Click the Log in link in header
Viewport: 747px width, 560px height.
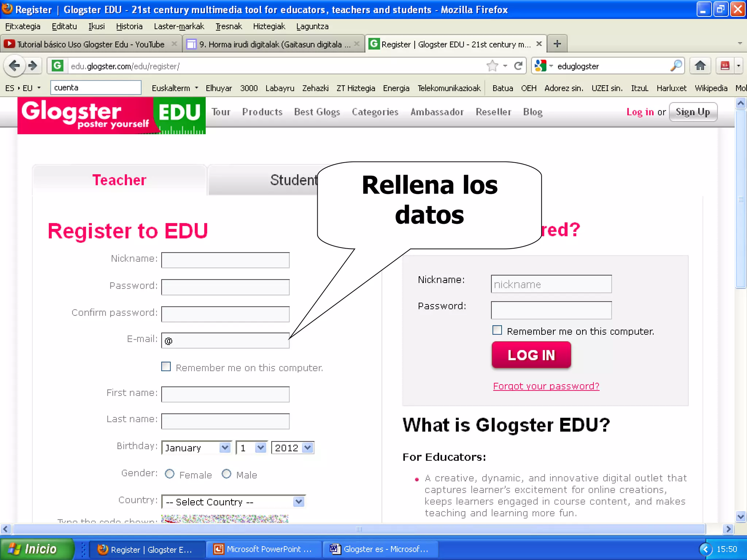pyautogui.click(x=640, y=112)
